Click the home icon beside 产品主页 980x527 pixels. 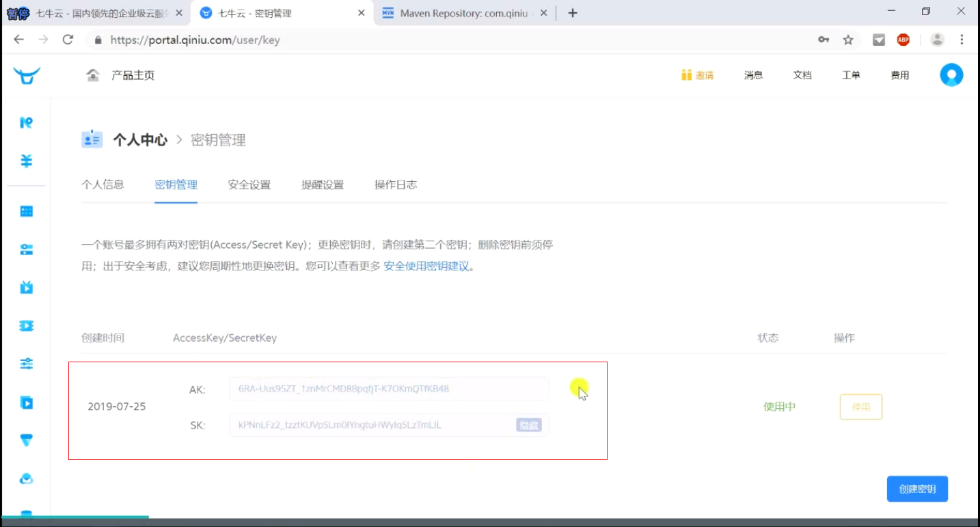pos(93,75)
